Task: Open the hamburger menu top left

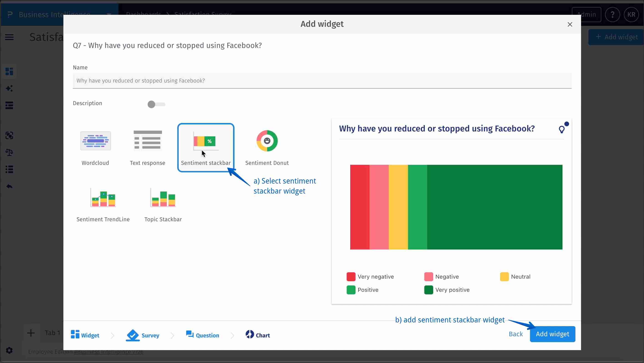Action: (9, 37)
